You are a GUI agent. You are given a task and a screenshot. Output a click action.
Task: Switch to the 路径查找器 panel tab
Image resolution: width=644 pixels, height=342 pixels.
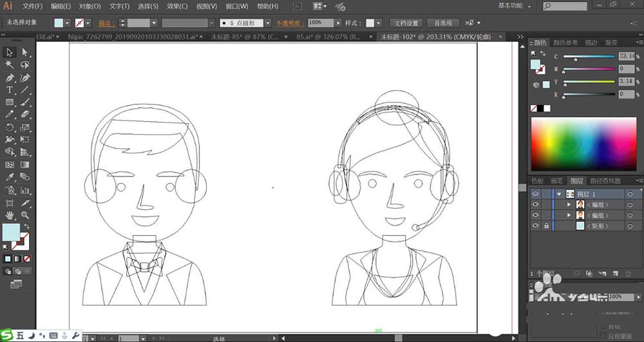tap(605, 180)
